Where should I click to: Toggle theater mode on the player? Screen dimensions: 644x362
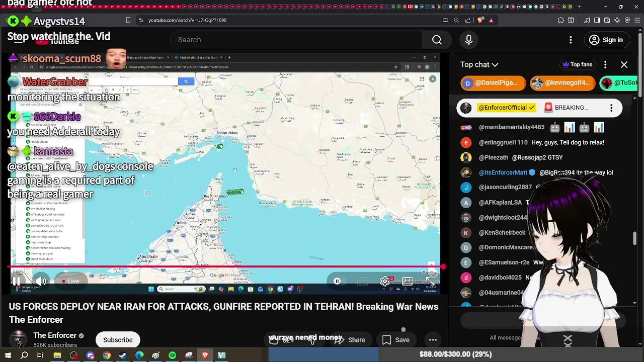click(x=407, y=281)
